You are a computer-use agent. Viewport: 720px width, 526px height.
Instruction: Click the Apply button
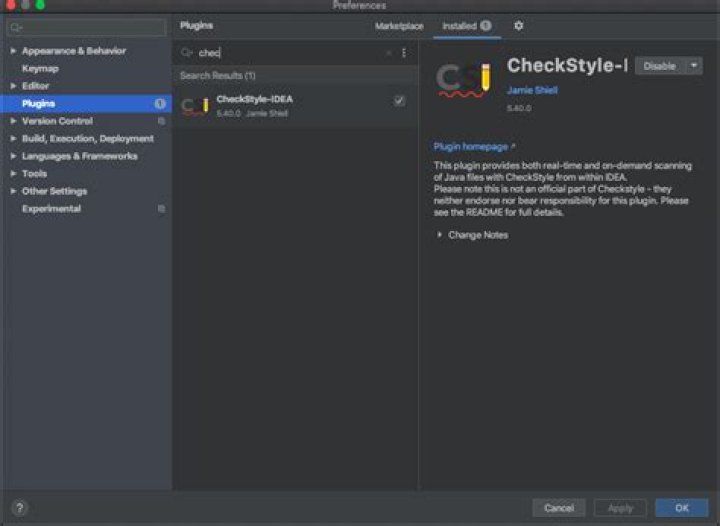(x=620, y=508)
